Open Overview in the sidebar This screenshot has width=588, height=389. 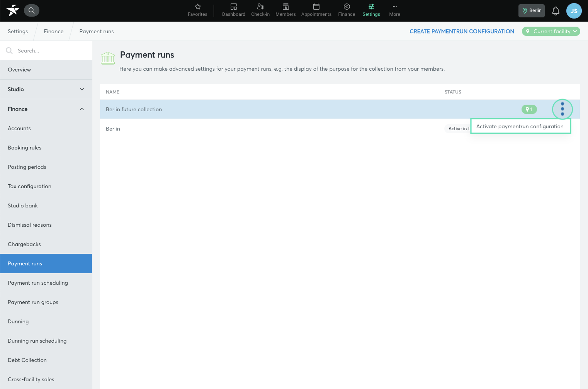(x=46, y=70)
